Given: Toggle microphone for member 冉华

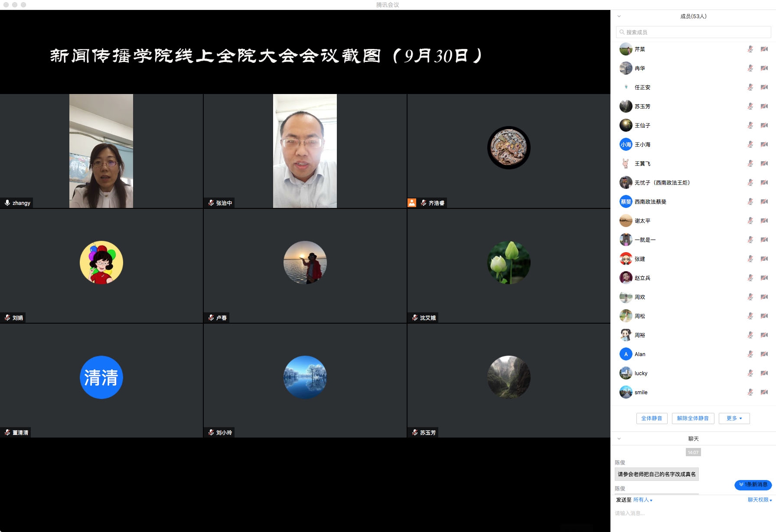Looking at the screenshot, I should (750, 68).
